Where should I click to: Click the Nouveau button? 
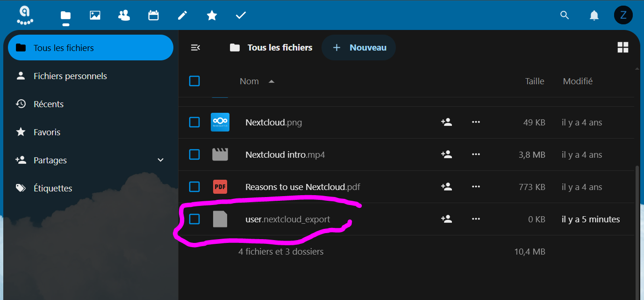pyautogui.click(x=359, y=47)
